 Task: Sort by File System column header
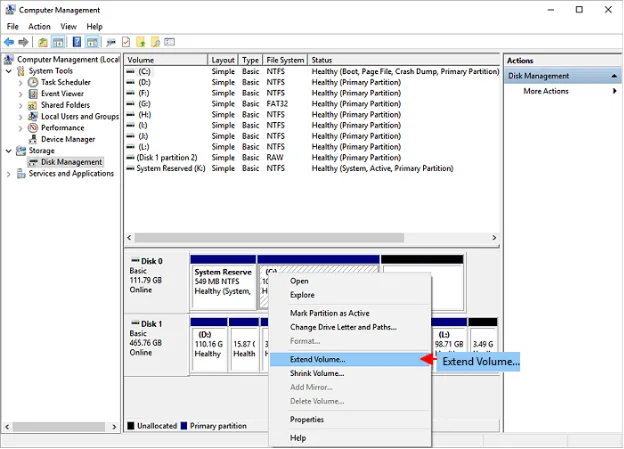285,60
